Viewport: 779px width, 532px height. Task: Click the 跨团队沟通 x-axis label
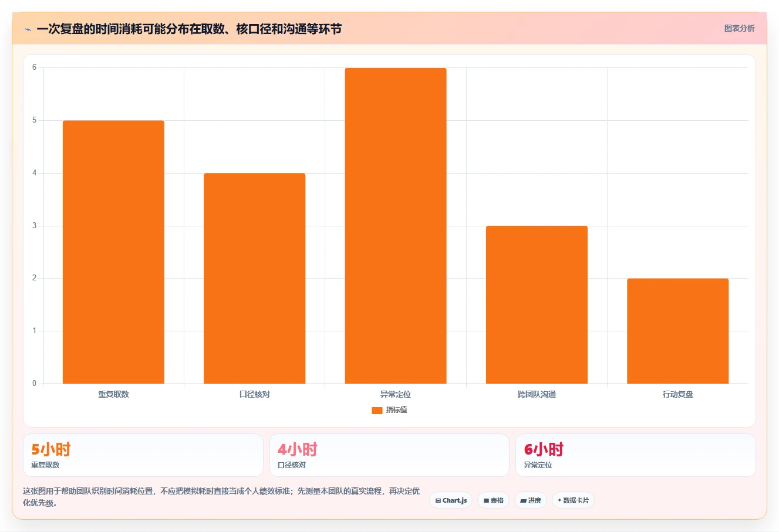tap(537, 394)
